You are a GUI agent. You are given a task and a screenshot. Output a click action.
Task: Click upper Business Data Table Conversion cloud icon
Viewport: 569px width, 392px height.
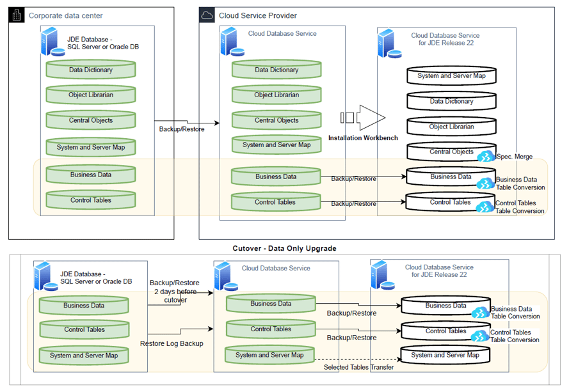click(486, 184)
